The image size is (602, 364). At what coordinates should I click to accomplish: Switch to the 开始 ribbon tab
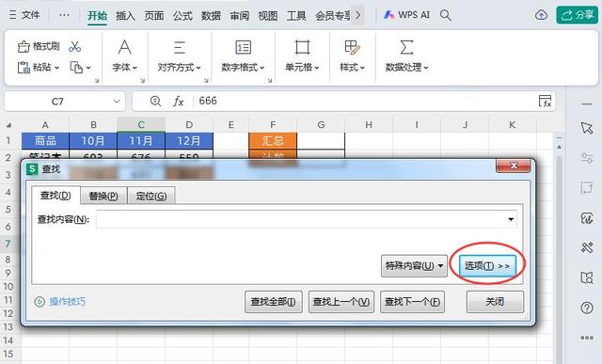click(97, 16)
